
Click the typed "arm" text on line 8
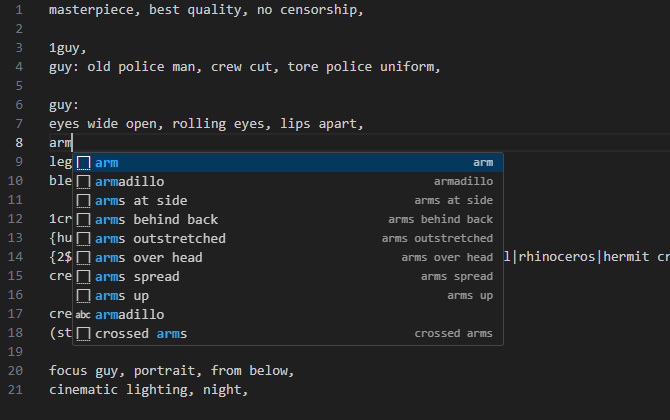(60, 143)
